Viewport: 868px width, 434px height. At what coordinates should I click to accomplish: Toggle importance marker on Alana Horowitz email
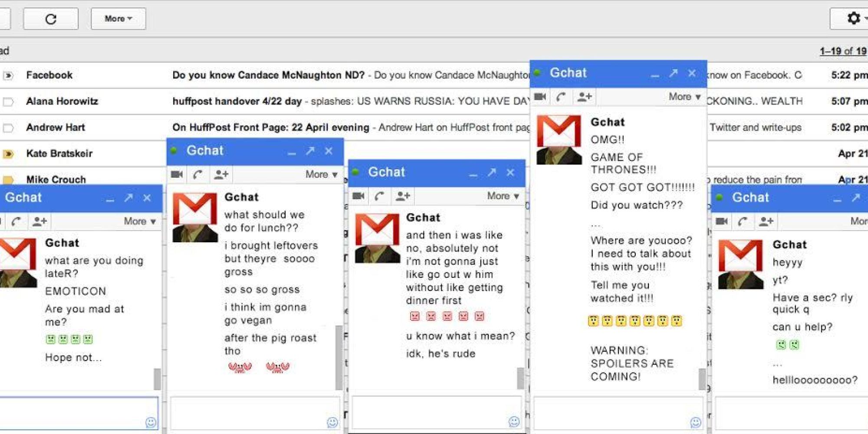pyautogui.click(x=8, y=102)
